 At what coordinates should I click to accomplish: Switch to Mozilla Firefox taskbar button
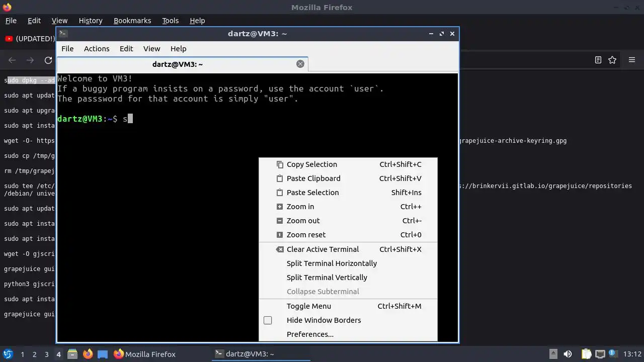pyautogui.click(x=145, y=354)
